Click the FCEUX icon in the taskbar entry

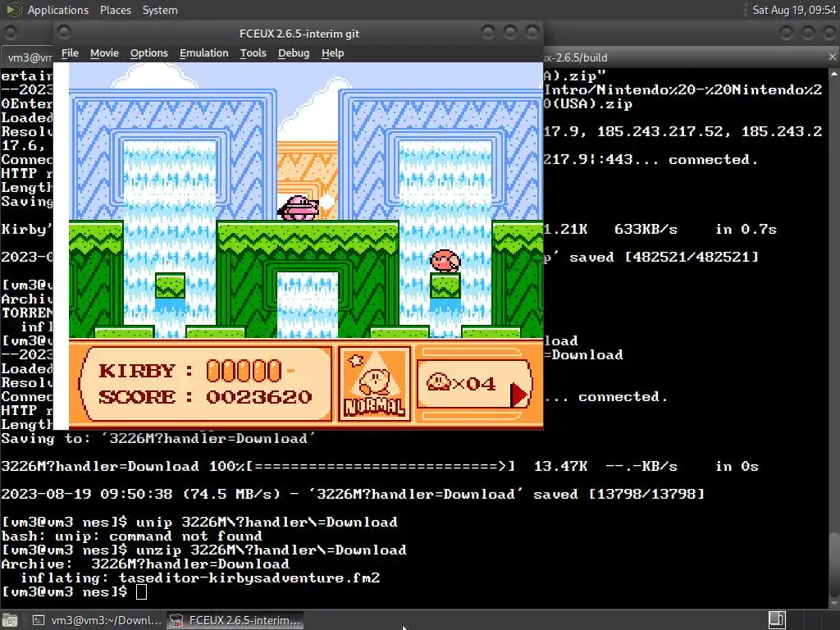click(x=176, y=620)
